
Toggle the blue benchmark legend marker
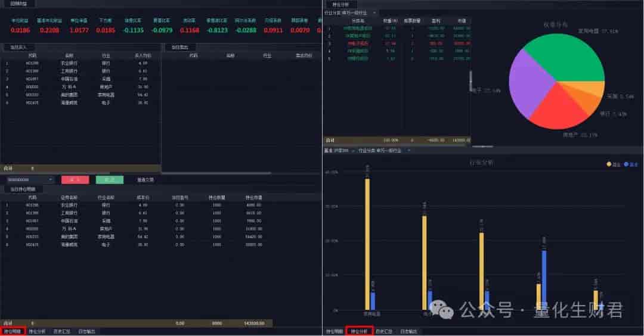click(626, 164)
